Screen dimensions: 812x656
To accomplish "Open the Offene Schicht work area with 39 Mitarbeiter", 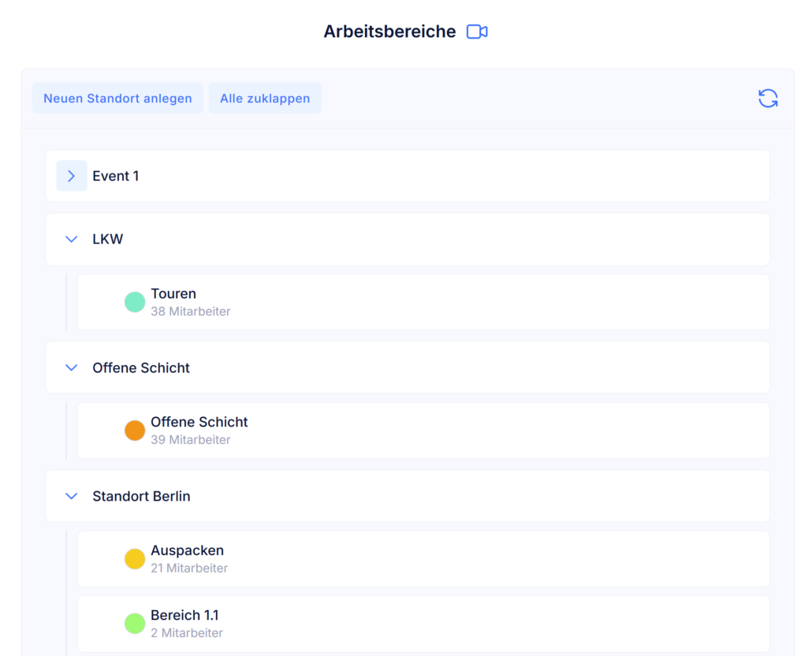I will 423,430.
